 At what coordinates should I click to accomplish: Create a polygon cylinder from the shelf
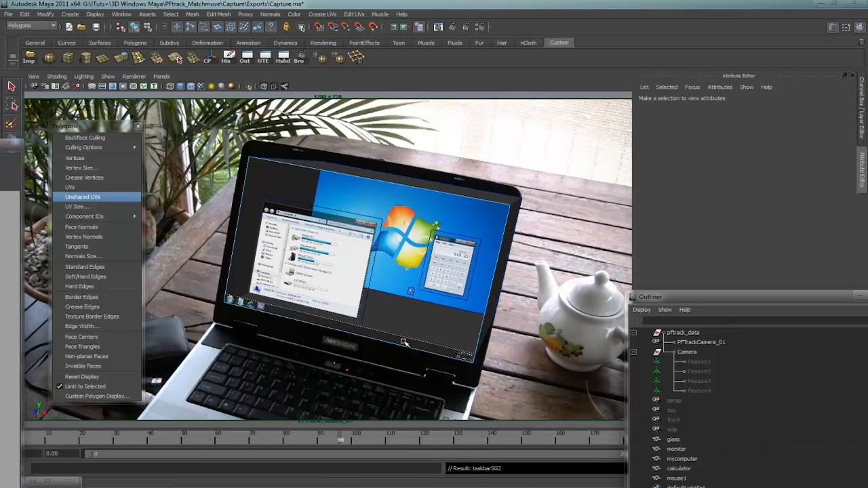pyautogui.click(x=85, y=58)
